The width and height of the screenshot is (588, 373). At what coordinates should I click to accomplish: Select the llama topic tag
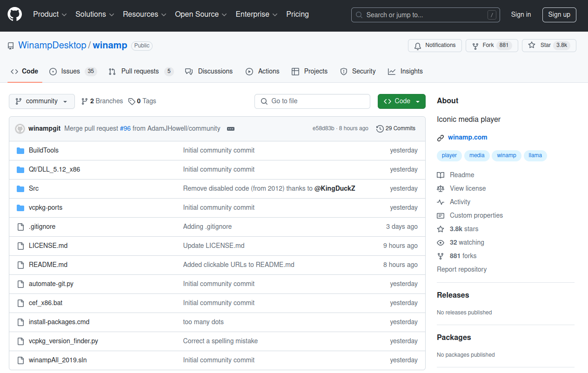(x=535, y=156)
